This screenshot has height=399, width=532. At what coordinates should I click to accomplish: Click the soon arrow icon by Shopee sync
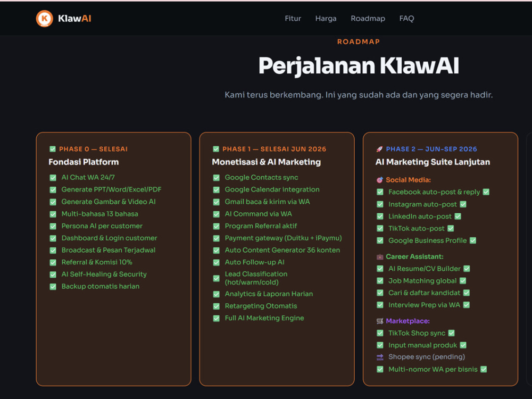pyautogui.click(x=380, y=357)
